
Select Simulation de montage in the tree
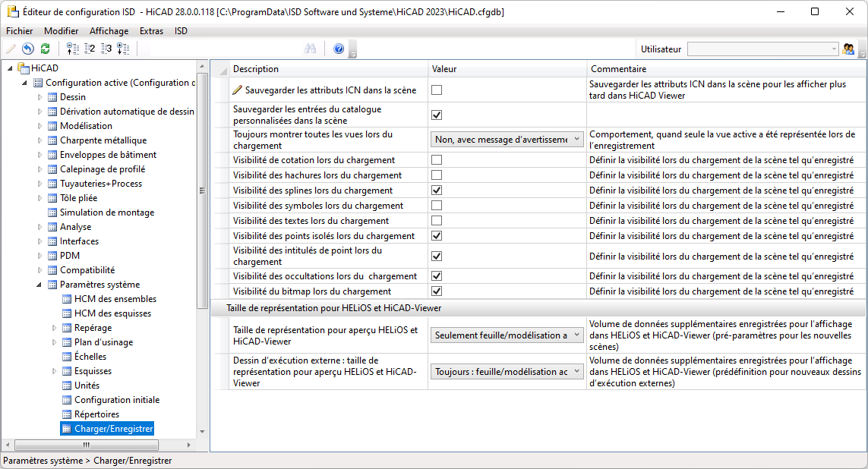(107, 212)
